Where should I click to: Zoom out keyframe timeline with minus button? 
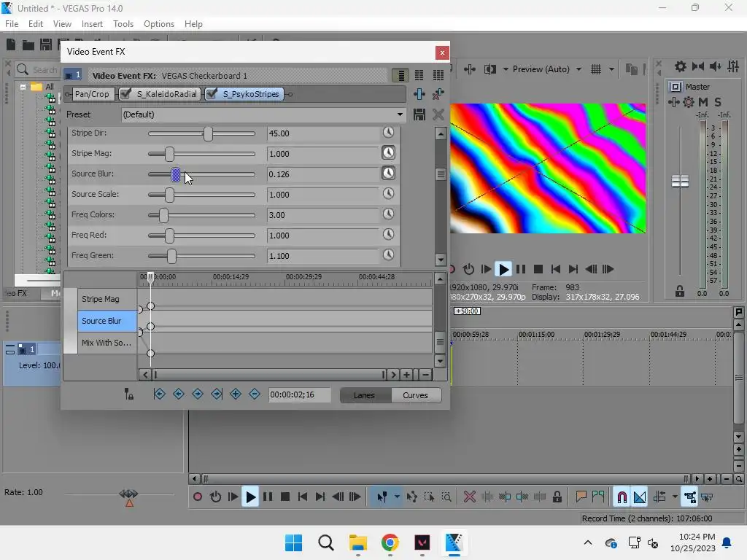click(425, 375)
